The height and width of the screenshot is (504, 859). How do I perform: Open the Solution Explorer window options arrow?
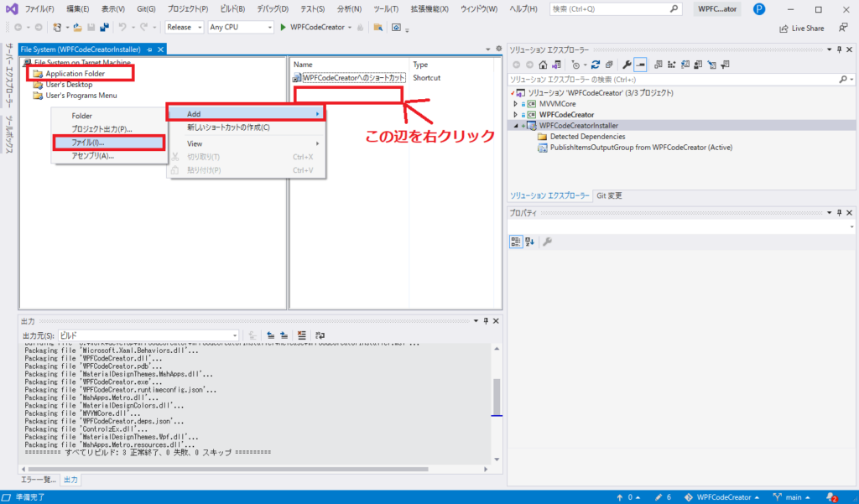coord(829,49)
